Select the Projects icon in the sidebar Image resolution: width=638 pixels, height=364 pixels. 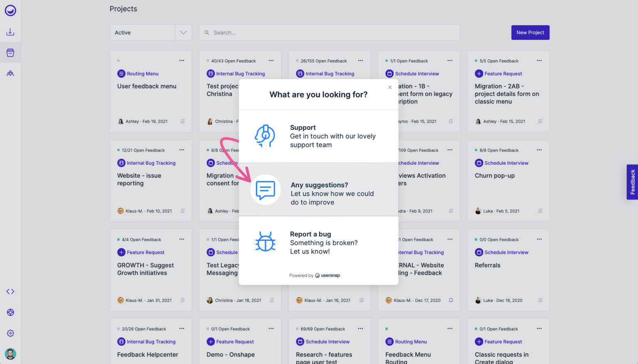point(10,52)
